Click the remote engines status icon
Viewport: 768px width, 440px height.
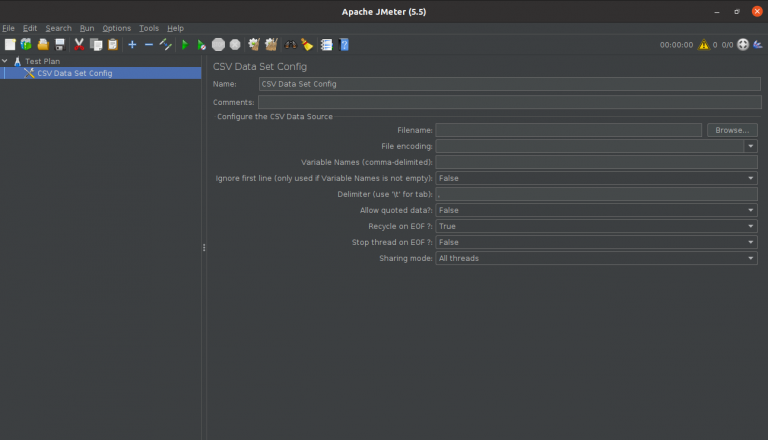pyautogui.click(x=743, y=45)
